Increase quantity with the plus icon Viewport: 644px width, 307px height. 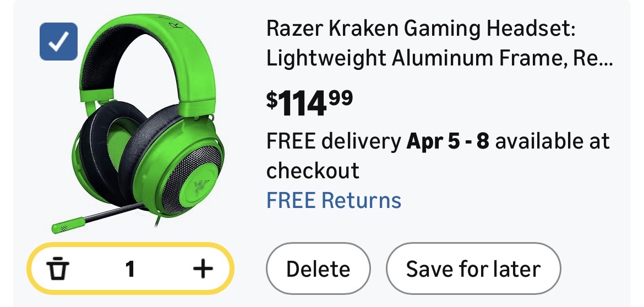(203, 269)
